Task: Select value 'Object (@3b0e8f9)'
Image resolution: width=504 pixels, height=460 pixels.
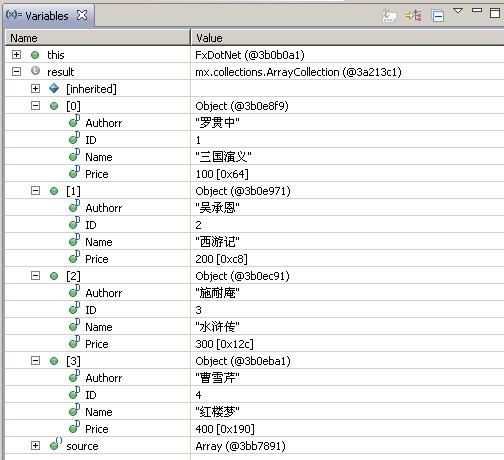Action: (x=242, y=106)
